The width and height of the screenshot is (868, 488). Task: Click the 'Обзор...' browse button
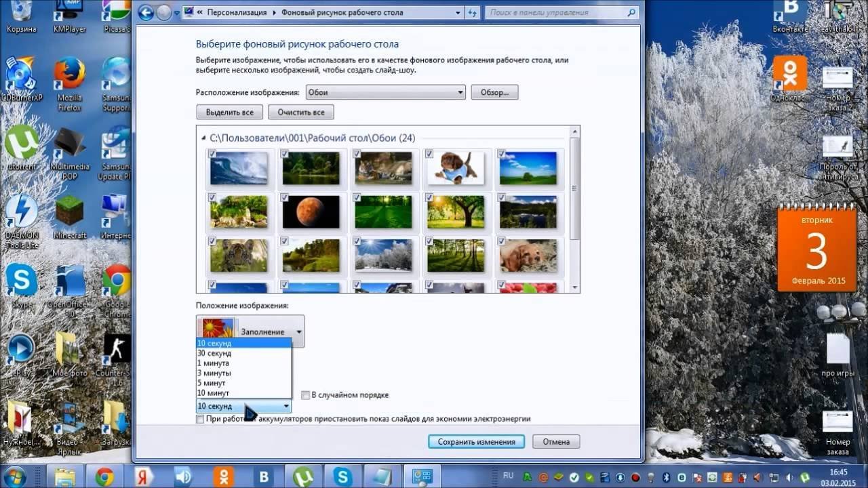pos(494,92)
